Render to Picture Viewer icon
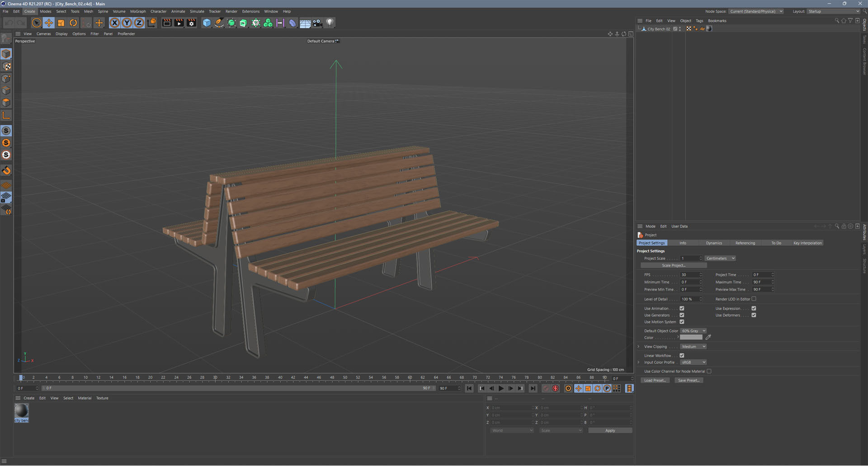The width and height of the screenshot is (868, 466). (x=179, y=23)
